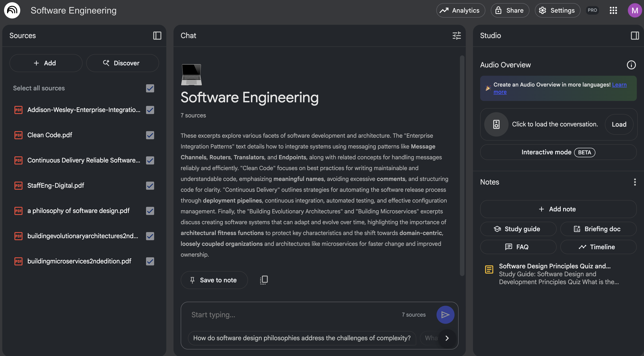This screenshot has height=356, width=644.
Task: Open the Settings menu
Action: (557, 10)
